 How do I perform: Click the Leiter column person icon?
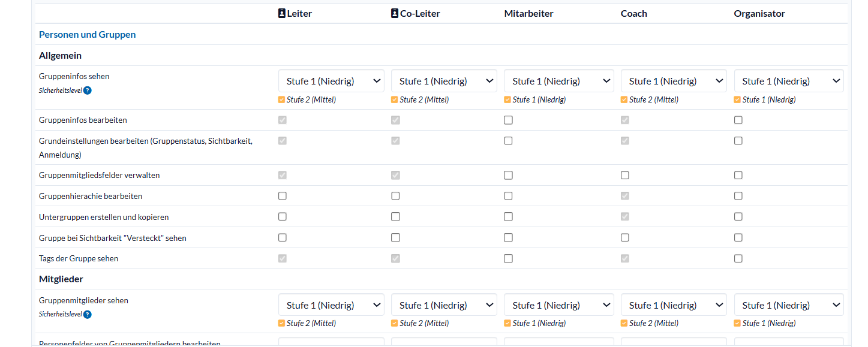282,13
